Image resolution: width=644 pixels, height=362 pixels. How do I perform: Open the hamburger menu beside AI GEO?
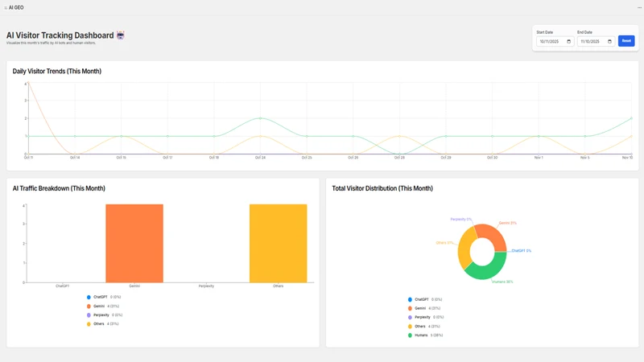pyautogui.click(x=6, y=8)
